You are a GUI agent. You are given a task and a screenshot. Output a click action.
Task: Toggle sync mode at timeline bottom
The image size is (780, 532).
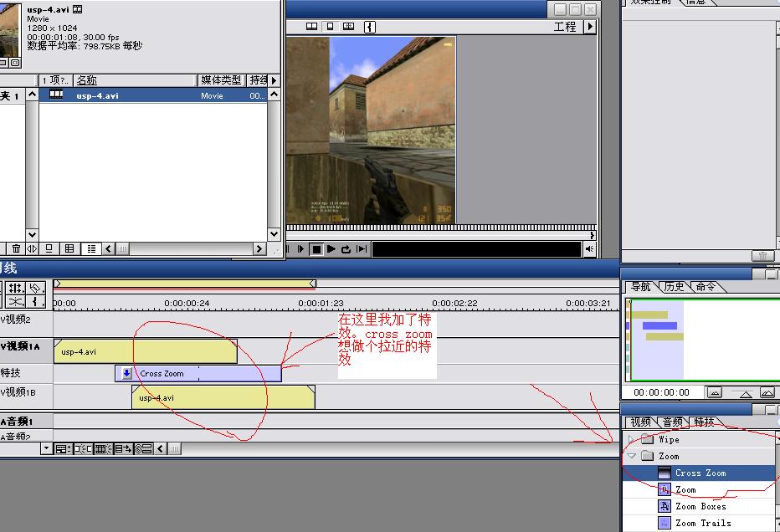click(143, 449)
